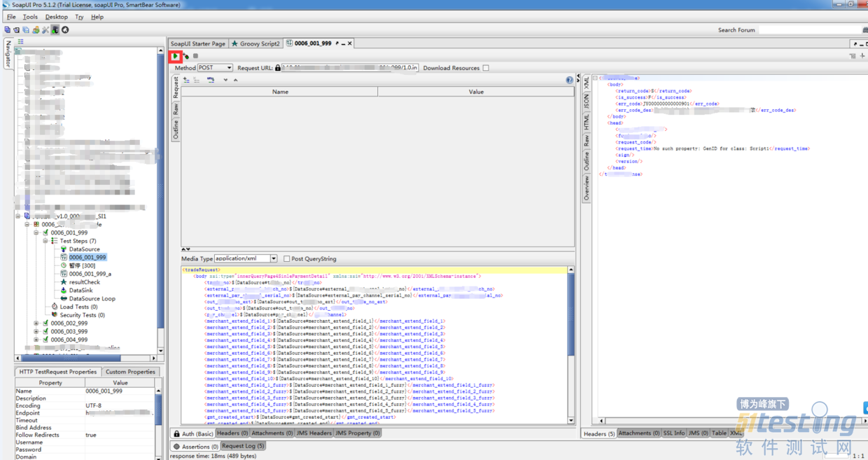Click the proxy toggle icon in main toolbar
Image resolution: width=868 pixels, height=460 pixels.
pos(55,30)
